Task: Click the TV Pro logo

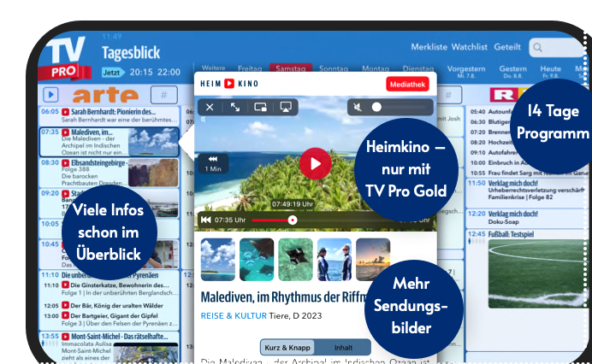Action: coord(65,58)
